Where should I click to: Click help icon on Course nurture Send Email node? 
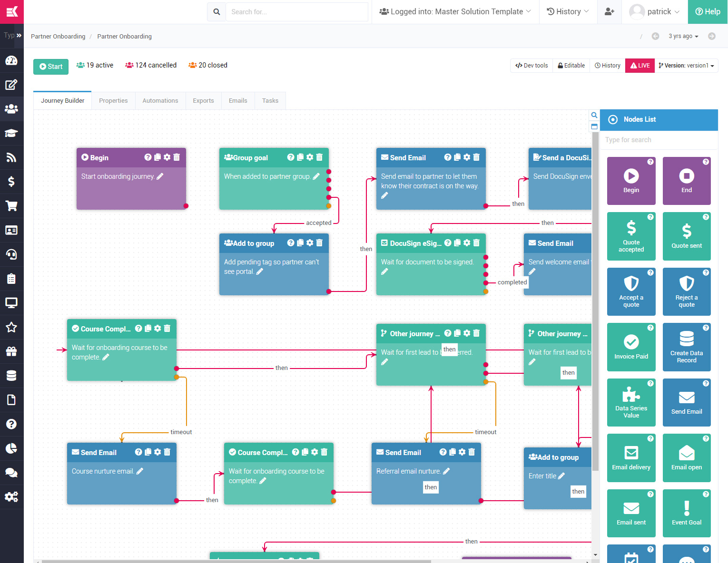pos(138,452)
